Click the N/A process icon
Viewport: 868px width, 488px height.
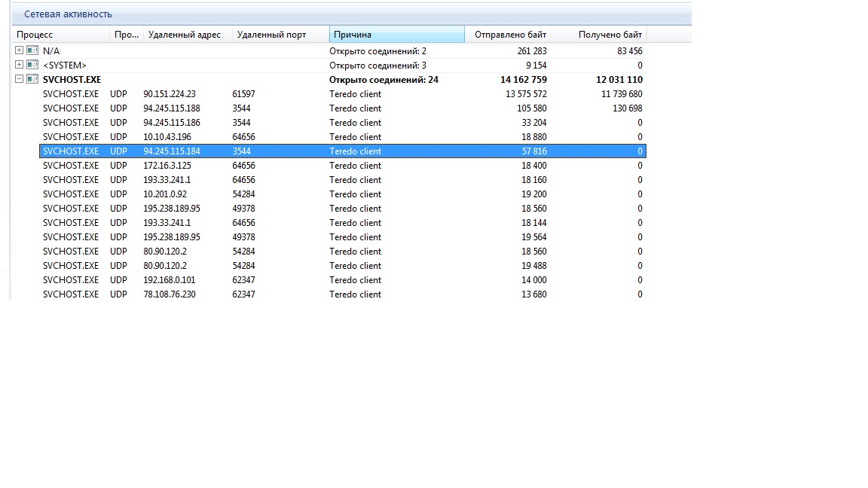coord(32,50)
